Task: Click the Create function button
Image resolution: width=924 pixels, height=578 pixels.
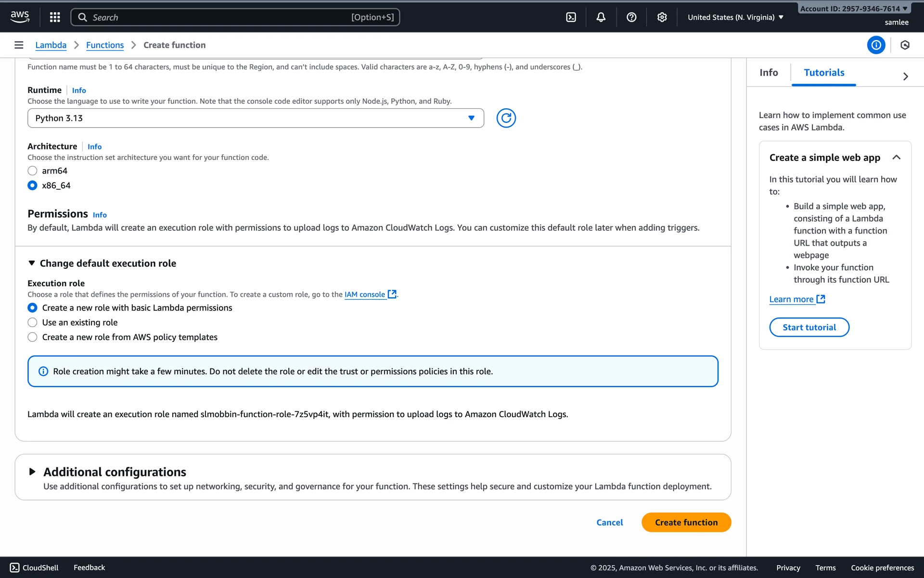Action: [x=686, y=522]
